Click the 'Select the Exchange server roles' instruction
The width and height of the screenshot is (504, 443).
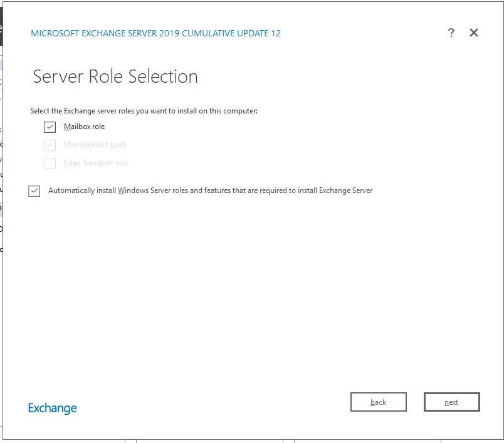click(x=144, y=111)
